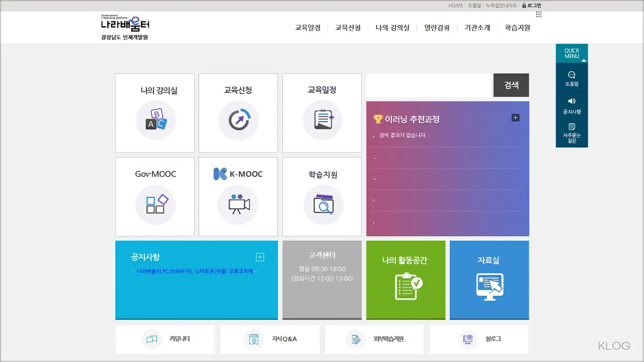This screenshot has width=644, height=362.
Task: Open Gov-MOOC using its shapes icon
Action: click(x=155, y=204)
